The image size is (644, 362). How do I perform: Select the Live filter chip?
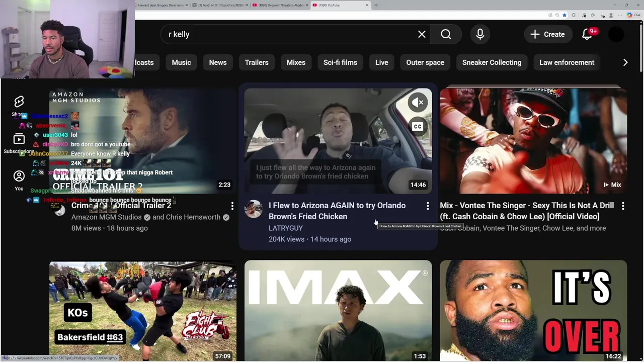(382, 62)
